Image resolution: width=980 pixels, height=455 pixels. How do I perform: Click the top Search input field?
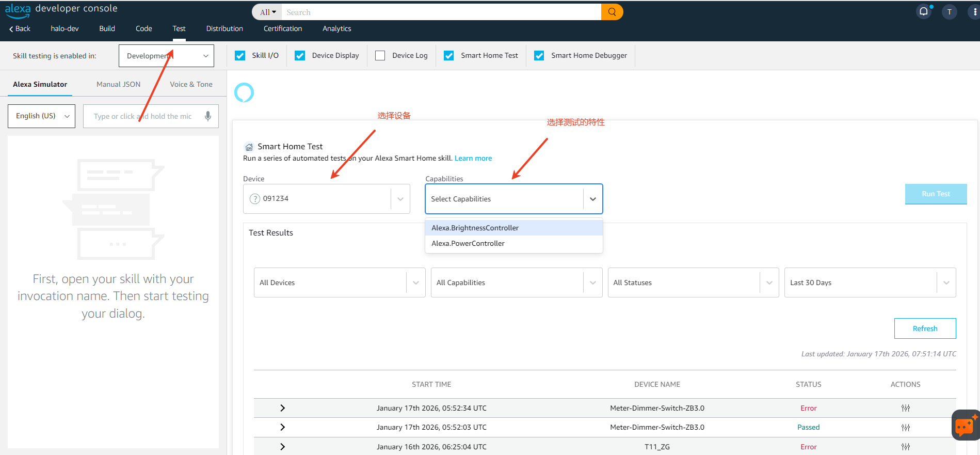(x=442, y=12)
